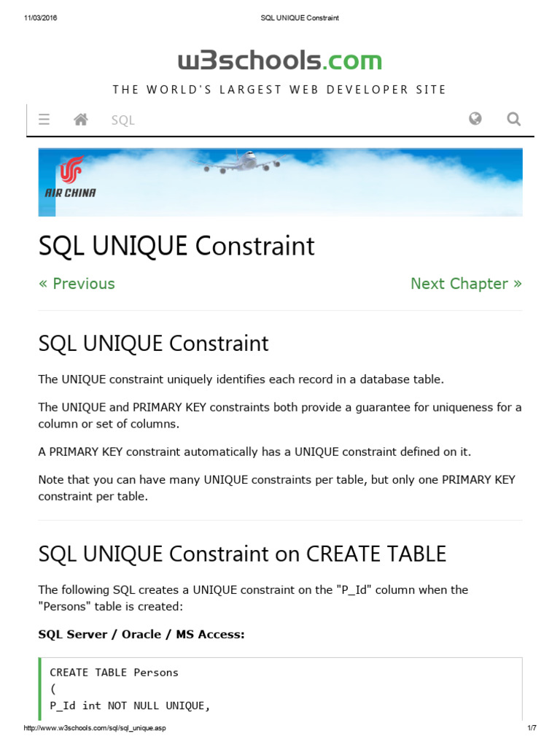Click the home icon in navbar
560x747 pixels.
click(81, 120)
